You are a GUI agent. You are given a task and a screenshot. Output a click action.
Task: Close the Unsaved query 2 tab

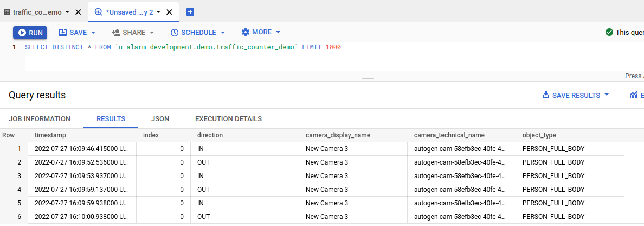tap(170, 12)
